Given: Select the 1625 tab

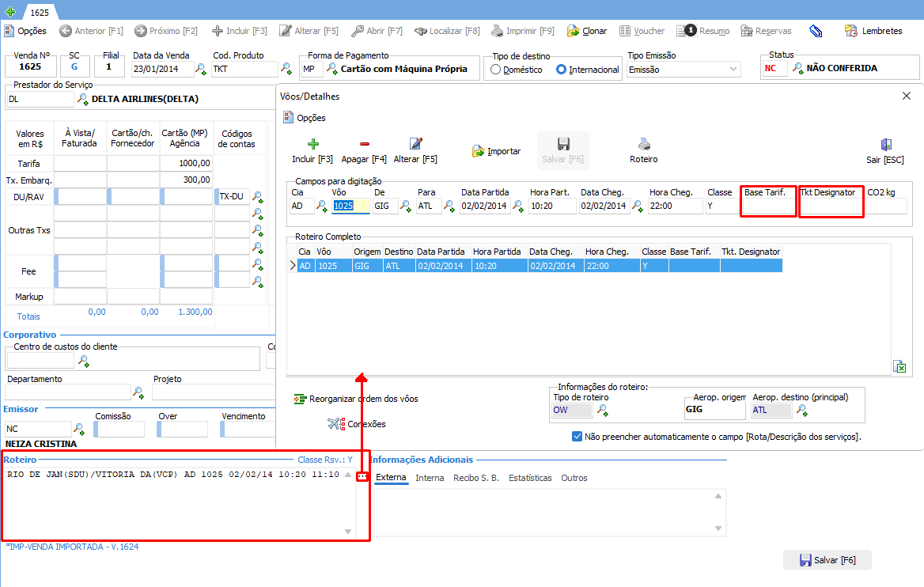Looking at the screenshot, I should coord(40,12).
